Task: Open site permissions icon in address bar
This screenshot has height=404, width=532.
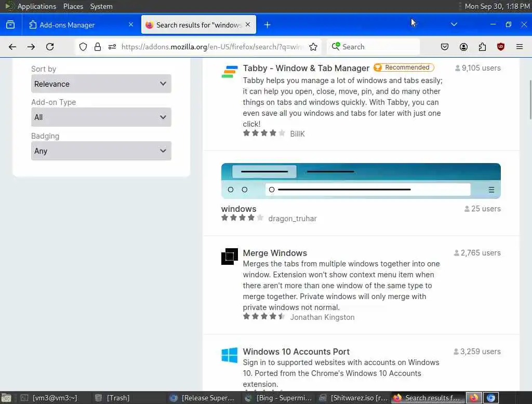Action: [112, 47]
